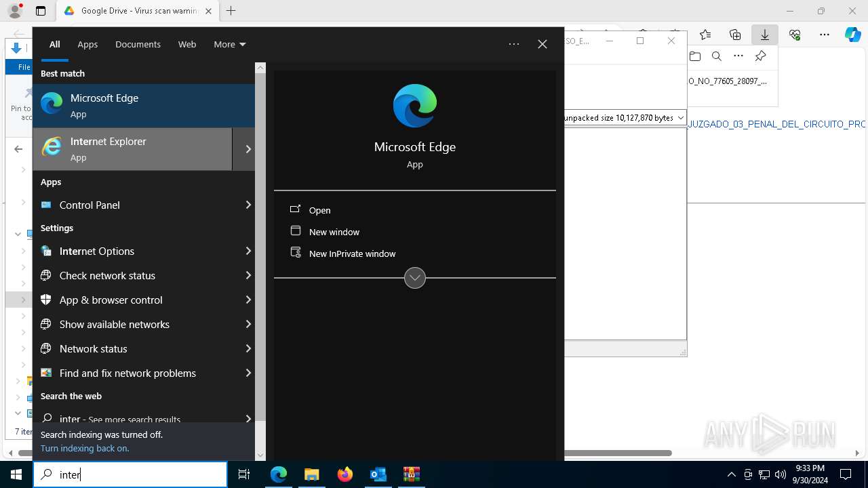
Task: Open Edge Downloads button
Action: [x=765, y=35]
